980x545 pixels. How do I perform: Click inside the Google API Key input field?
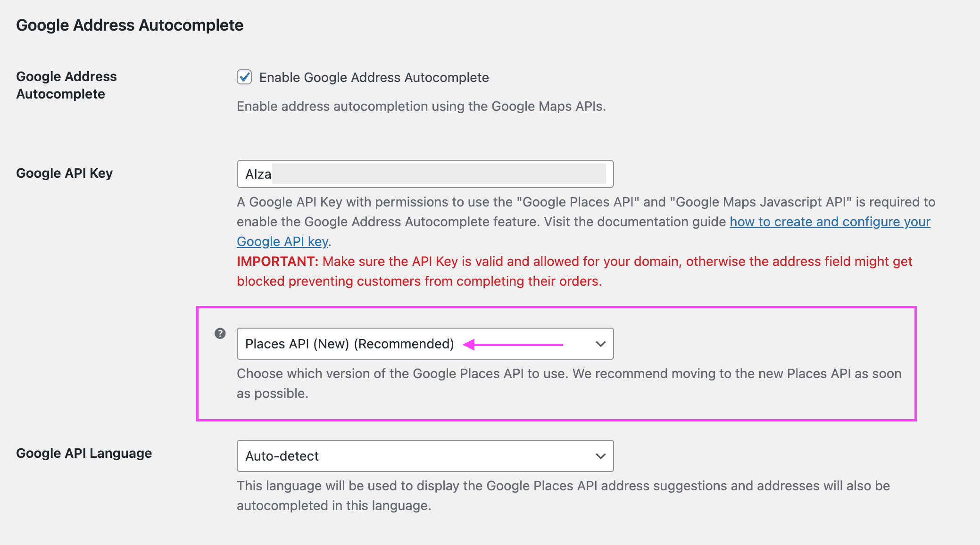424,174
